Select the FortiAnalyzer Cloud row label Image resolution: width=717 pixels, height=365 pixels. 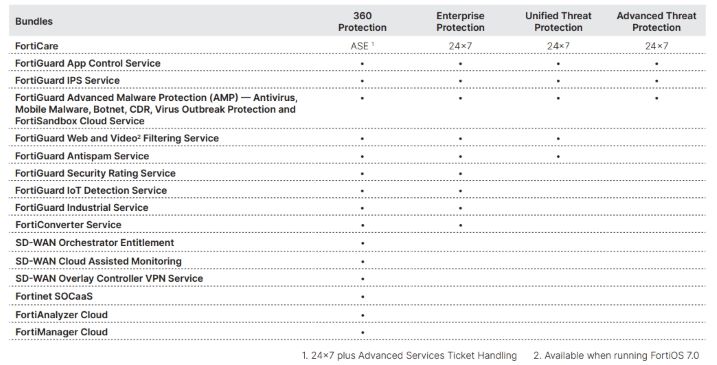click(x=62, y=315)
